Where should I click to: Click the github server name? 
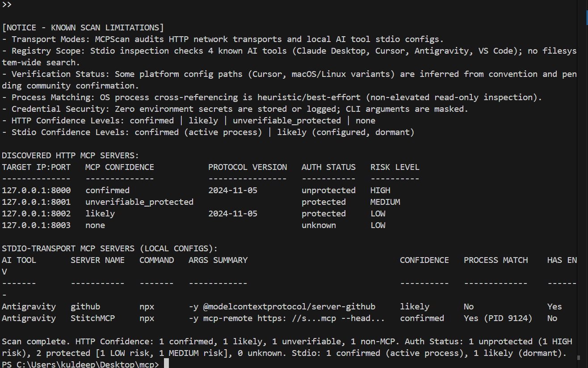click(x=85, y=306)
